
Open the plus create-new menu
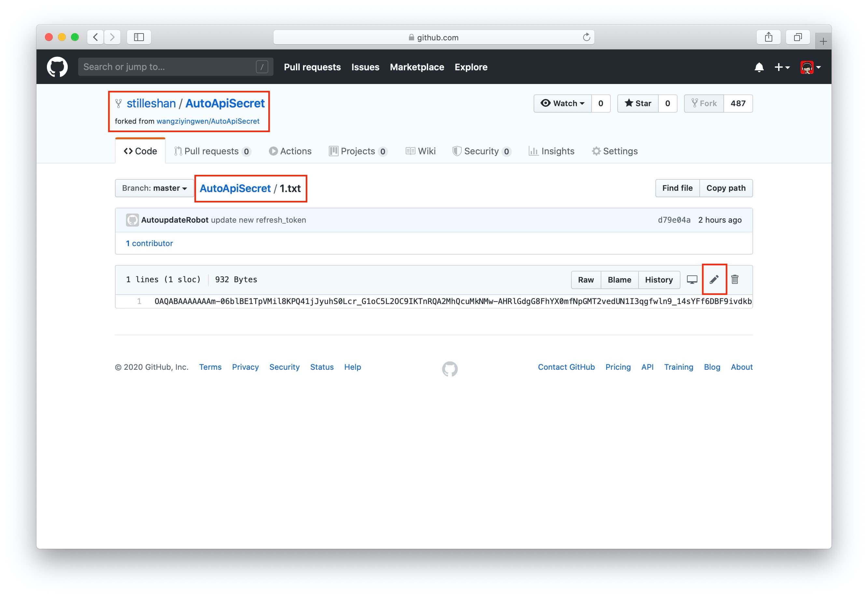[782, 67]
